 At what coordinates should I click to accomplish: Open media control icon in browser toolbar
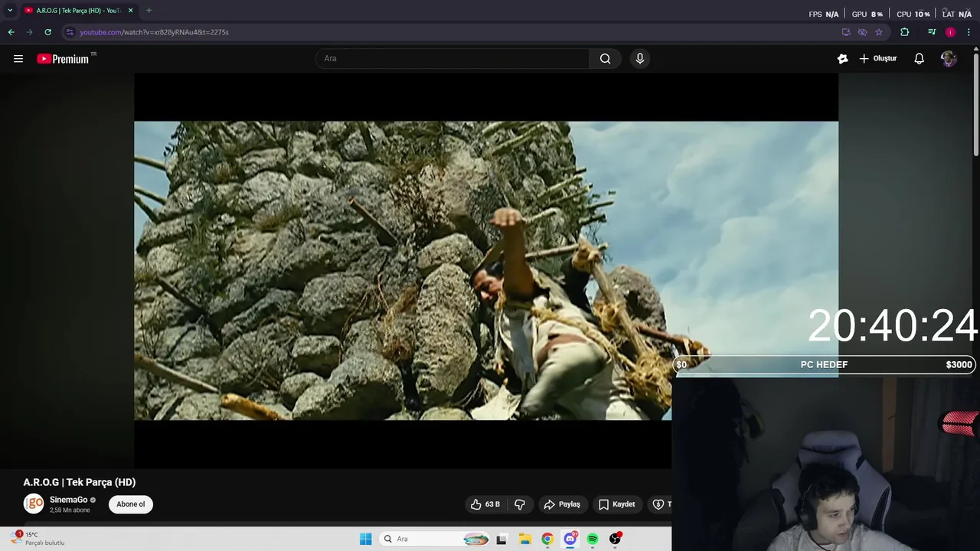tap(931, 32)
